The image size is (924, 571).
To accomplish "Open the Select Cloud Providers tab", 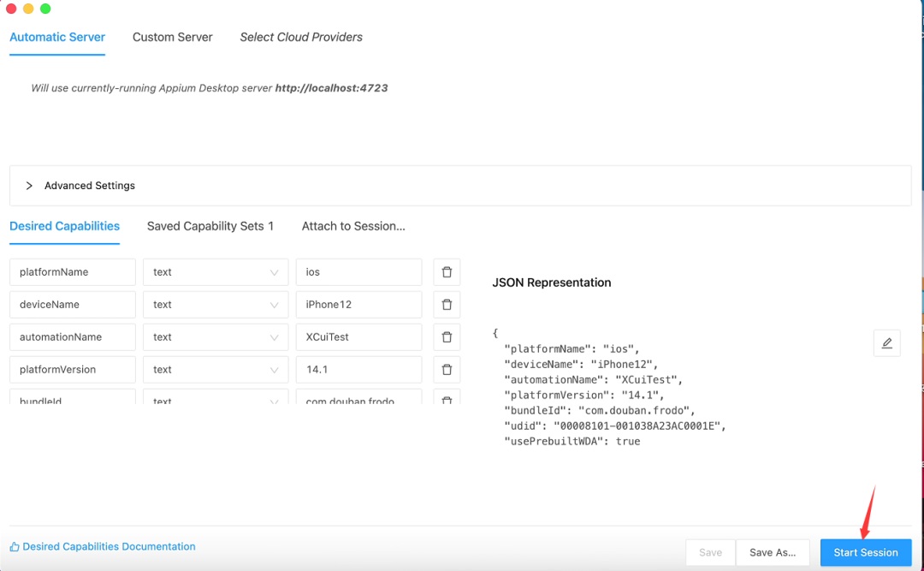I will 301,38.
